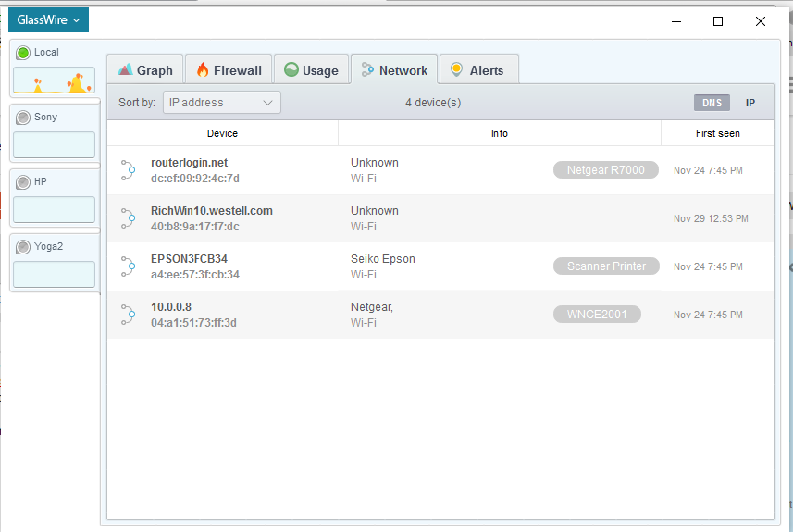Open the Firewall tab

click(229, 70)
